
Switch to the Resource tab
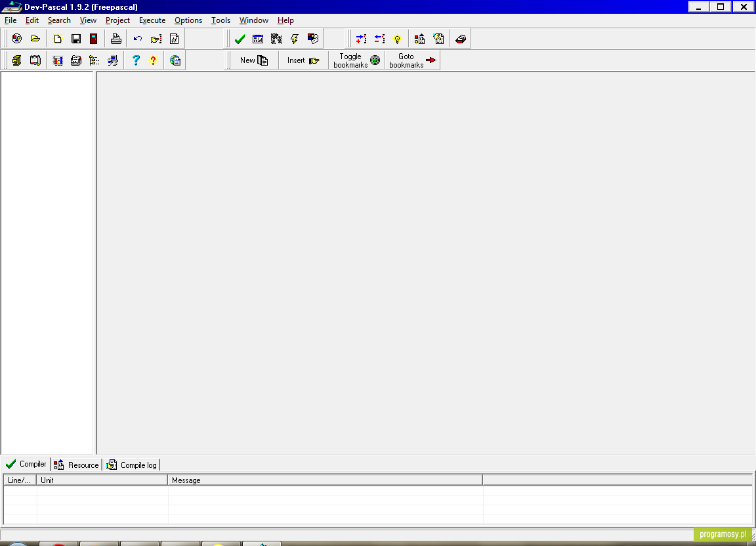tap(76, 465)
